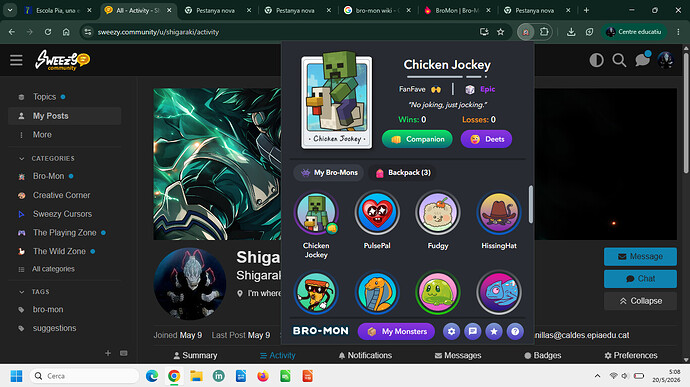The image size is (690, 387).
Task: Click the Message button on profile
Action: pos(640,256)
